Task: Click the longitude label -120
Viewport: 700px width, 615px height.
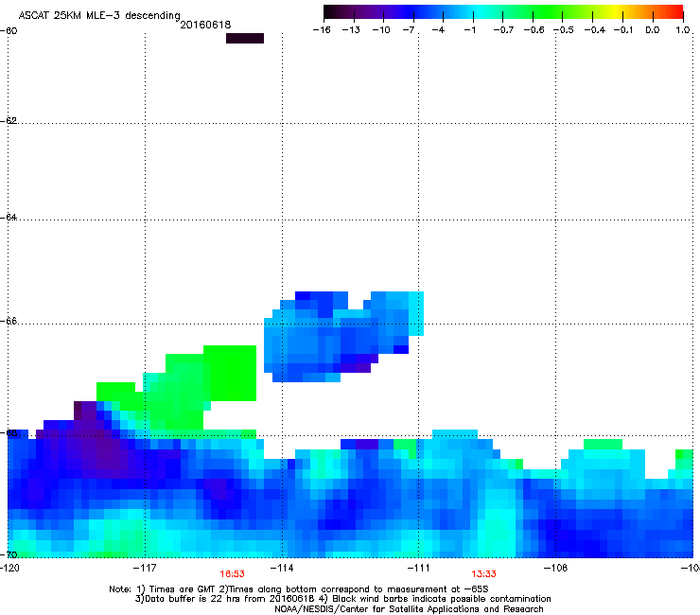Action: [9, 568]
